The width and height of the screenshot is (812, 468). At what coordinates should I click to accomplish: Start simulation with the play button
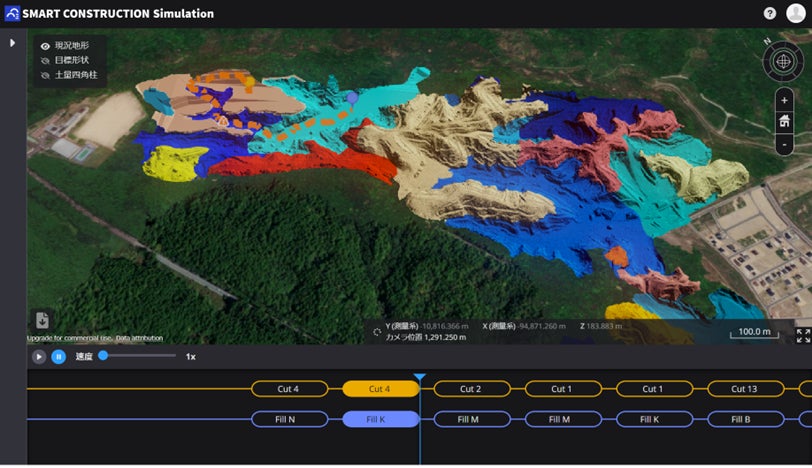point(38,357)
